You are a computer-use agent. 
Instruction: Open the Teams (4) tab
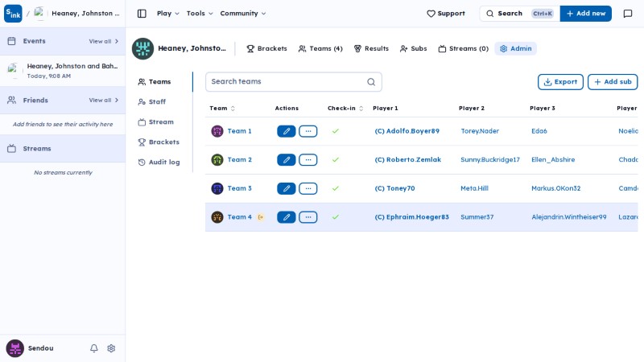[320, 49]
